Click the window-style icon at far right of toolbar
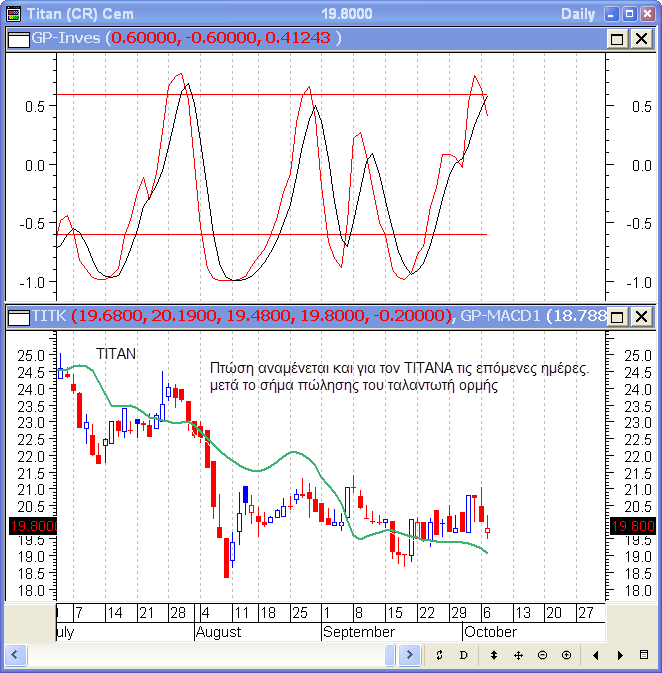 click(644, 655)
